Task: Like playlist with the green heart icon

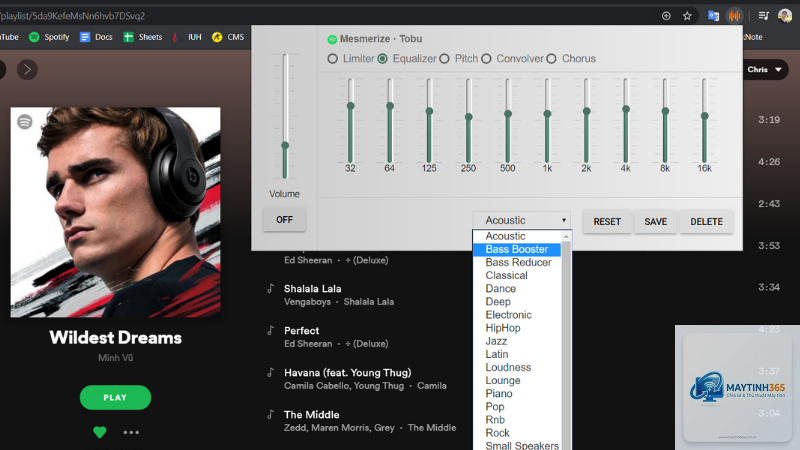Action: [x=100, y=432]
